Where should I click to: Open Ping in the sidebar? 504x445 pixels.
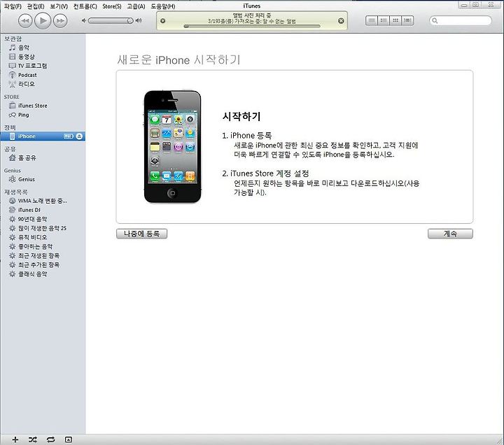23,115
